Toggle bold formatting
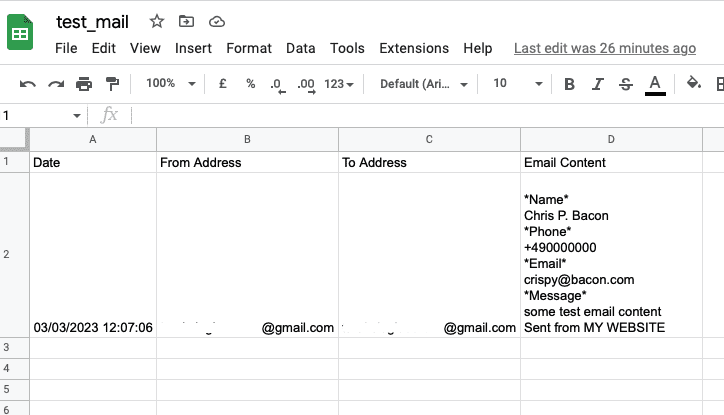 coord(570,84)
